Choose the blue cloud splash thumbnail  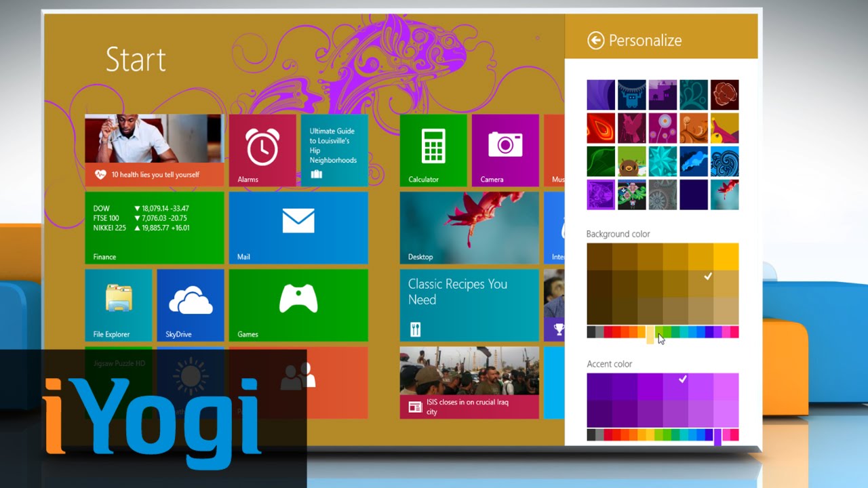pyautogui.click(x=694, y=161)
